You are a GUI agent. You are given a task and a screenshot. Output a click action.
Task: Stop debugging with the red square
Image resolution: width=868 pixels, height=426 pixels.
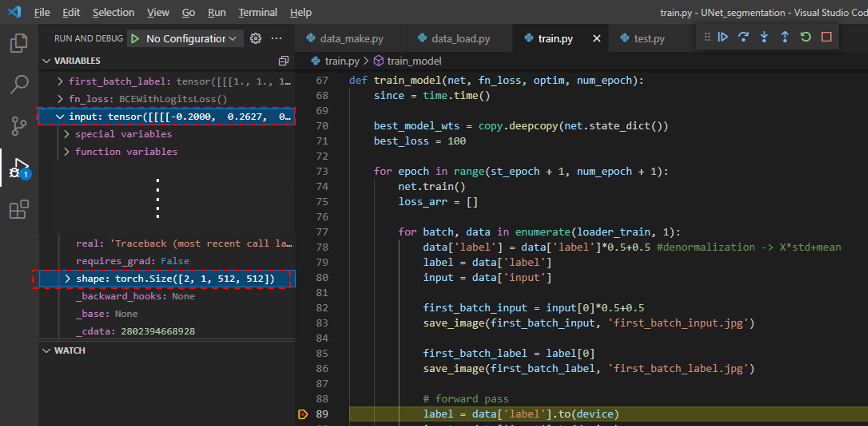point(827,37)
